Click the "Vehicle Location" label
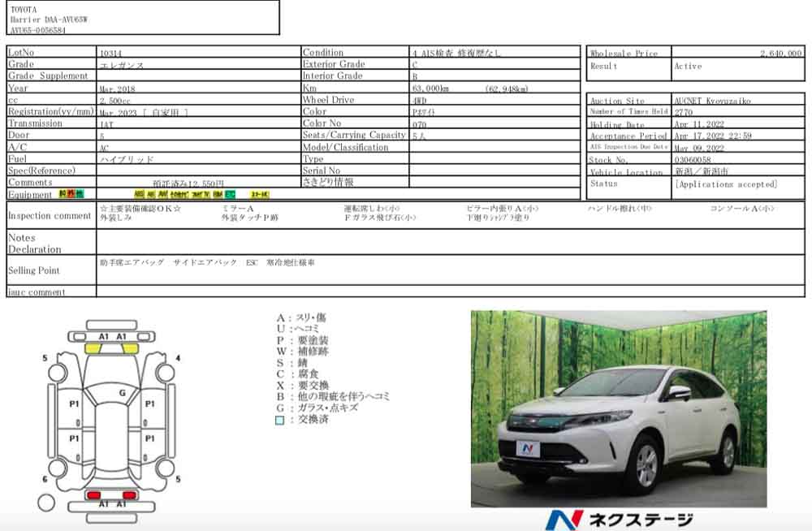The image size is (812, 531). pos(626,172)
